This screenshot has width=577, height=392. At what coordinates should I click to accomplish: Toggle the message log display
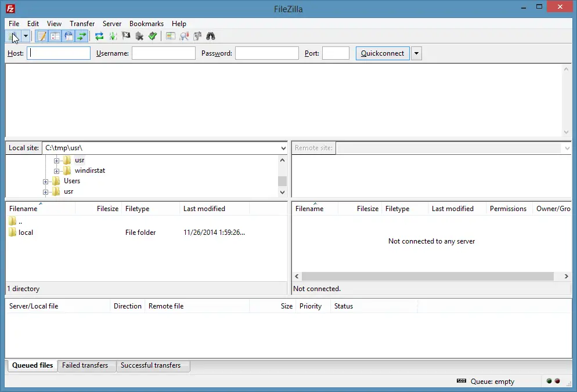pyautogui.click(x=42, y=36)
